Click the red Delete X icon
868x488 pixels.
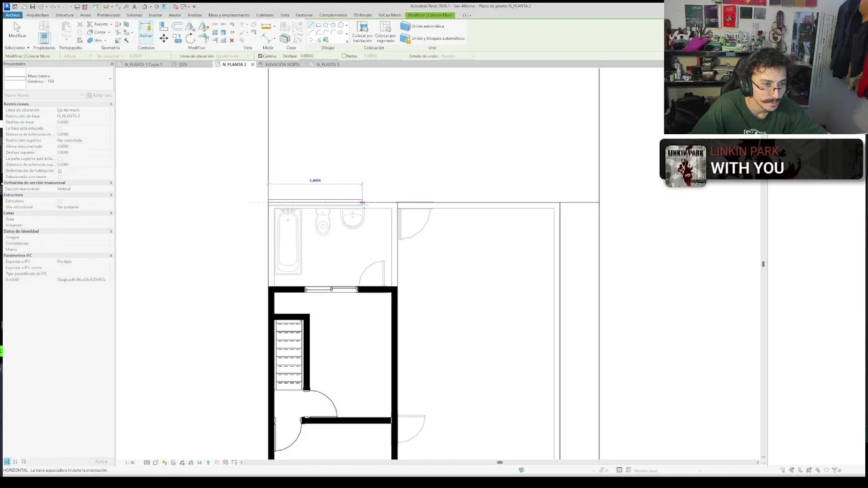coord(232,40)
